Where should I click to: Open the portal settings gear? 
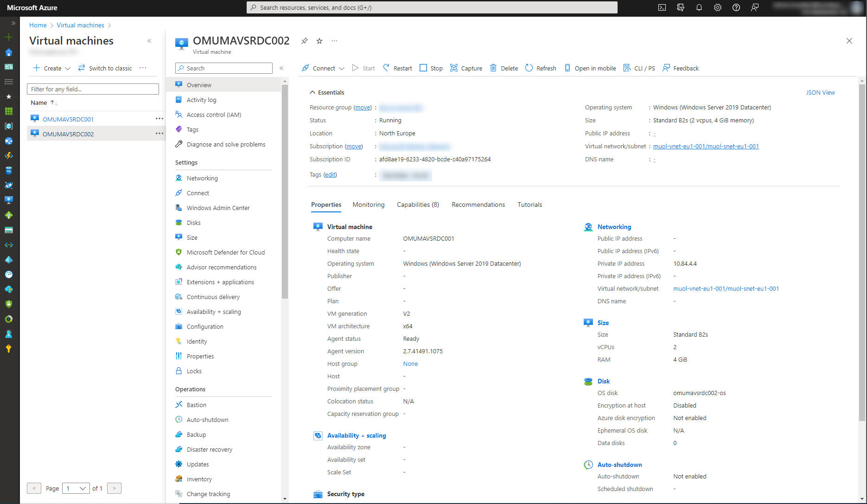[x=718, y=7]
